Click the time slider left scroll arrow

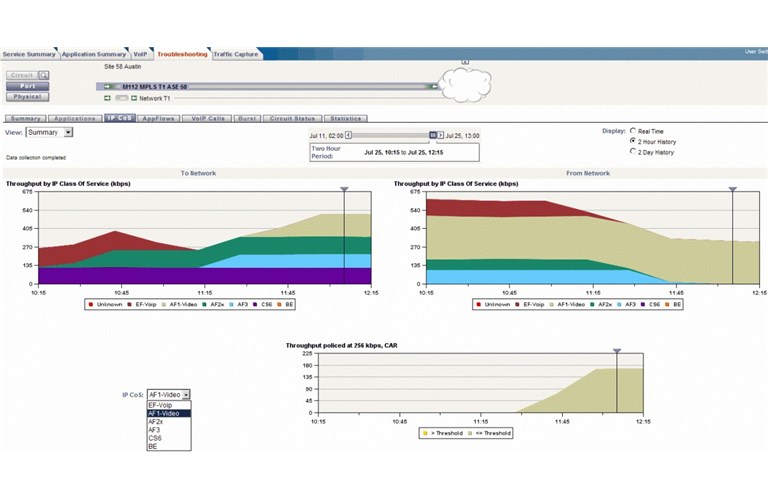349,135
